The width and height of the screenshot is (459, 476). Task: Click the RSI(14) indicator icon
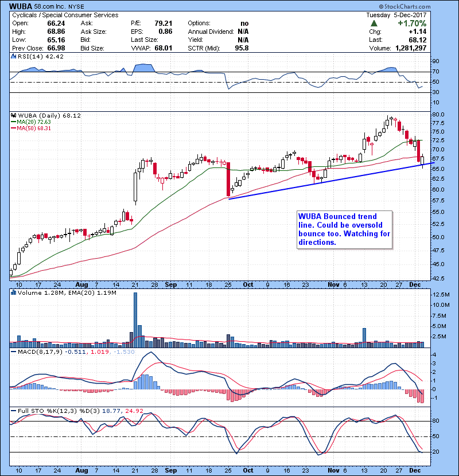click(x=13, y=56)
